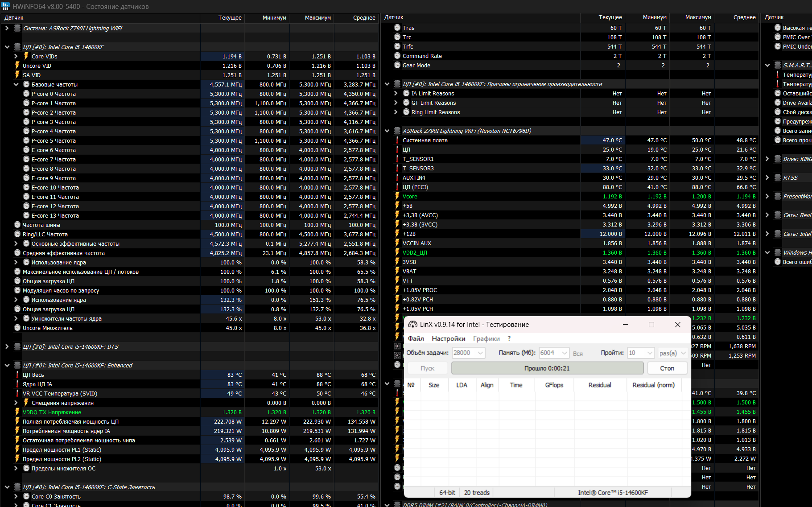
Task: Click the Стоп button in LinX
Action: (667, 368)
